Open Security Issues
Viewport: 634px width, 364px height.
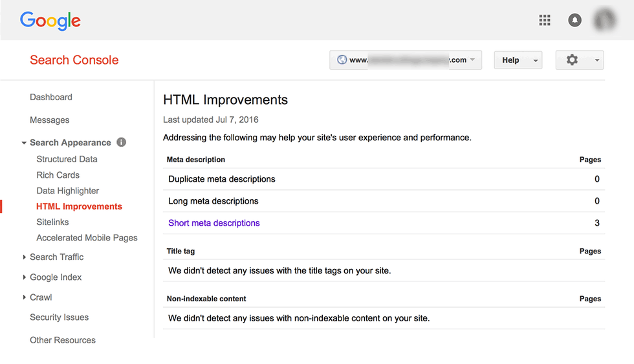pyautogui.click(x=59, y=317)
